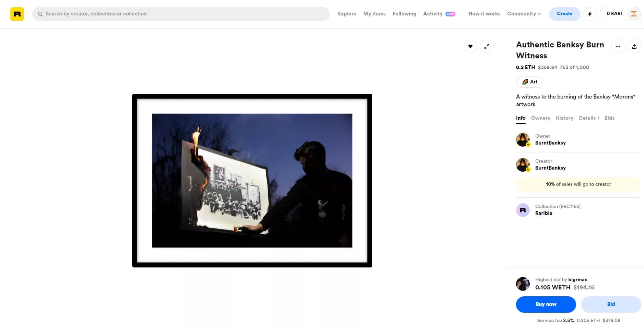
Task: Click the blue Create button
Action: [x=564, y=14]
